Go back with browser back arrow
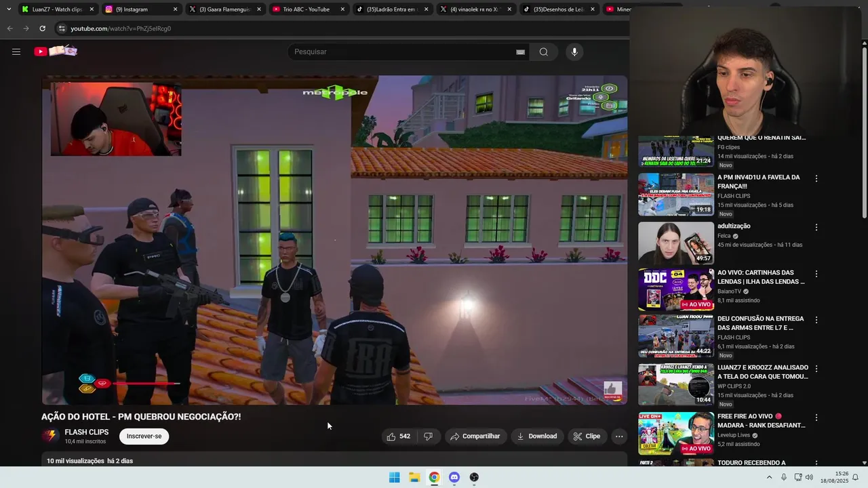The height and width of the screenshot is (488, 868). tap(9, 28)
